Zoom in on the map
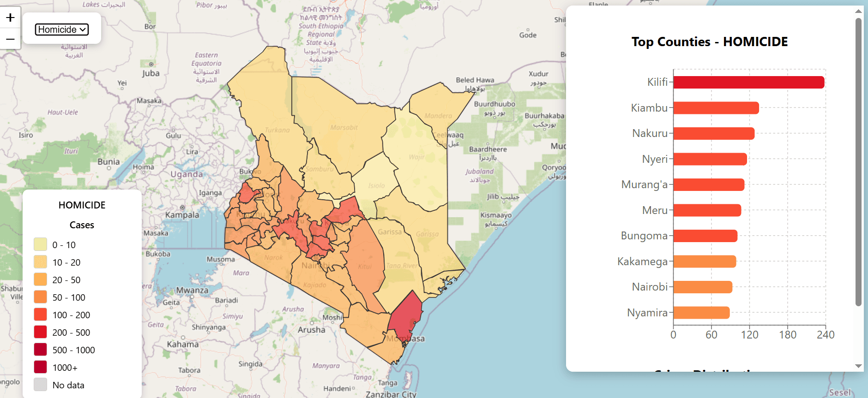Viewport: 868px width, 398px height. pos(10,18)
